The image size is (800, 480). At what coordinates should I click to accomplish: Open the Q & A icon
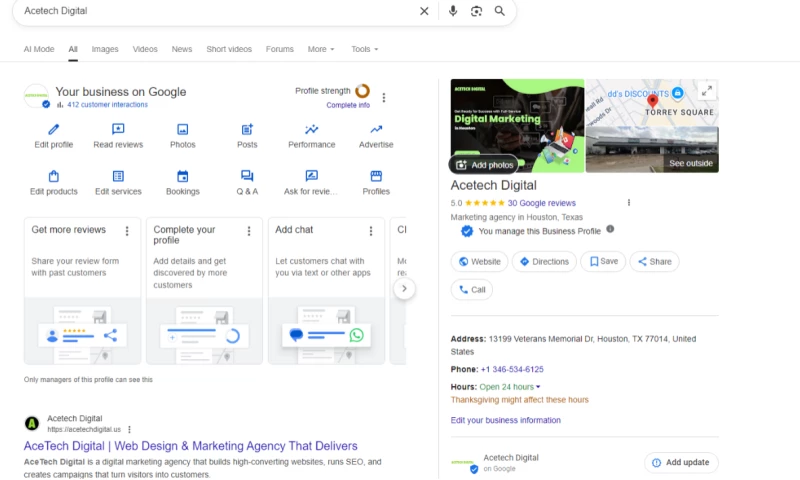pos(247,176)
